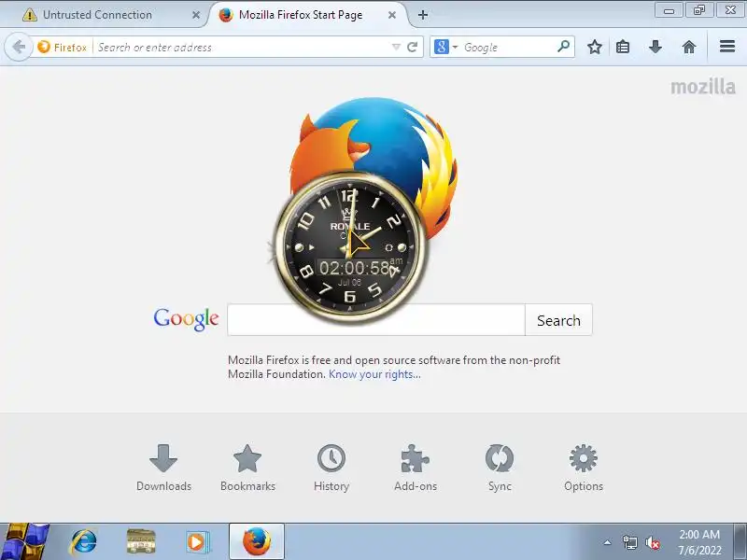The image size is (747, 560).
Task: Show bookmarks list toolbar icon
Action: pos(623,47)
